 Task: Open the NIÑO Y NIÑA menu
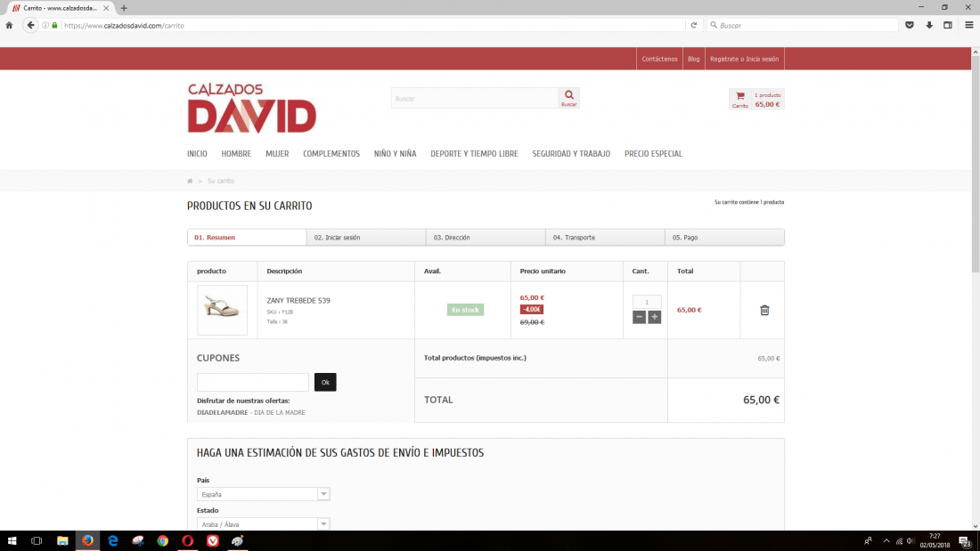[x=395, y=154]
